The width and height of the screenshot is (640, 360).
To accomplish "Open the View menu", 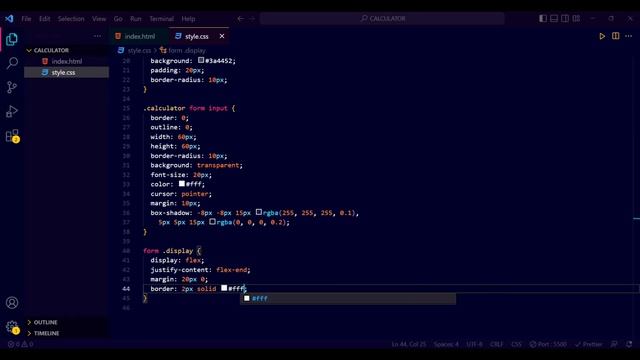I will (x=99, y=18).
